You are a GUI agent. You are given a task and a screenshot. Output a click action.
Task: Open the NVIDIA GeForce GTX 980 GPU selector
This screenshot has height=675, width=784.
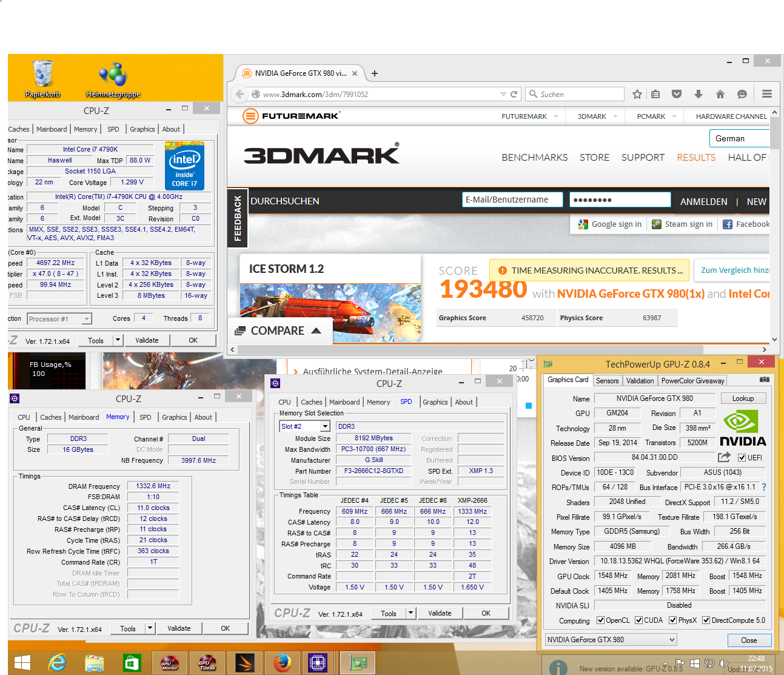pyautogui.click(x=611, y=640)
